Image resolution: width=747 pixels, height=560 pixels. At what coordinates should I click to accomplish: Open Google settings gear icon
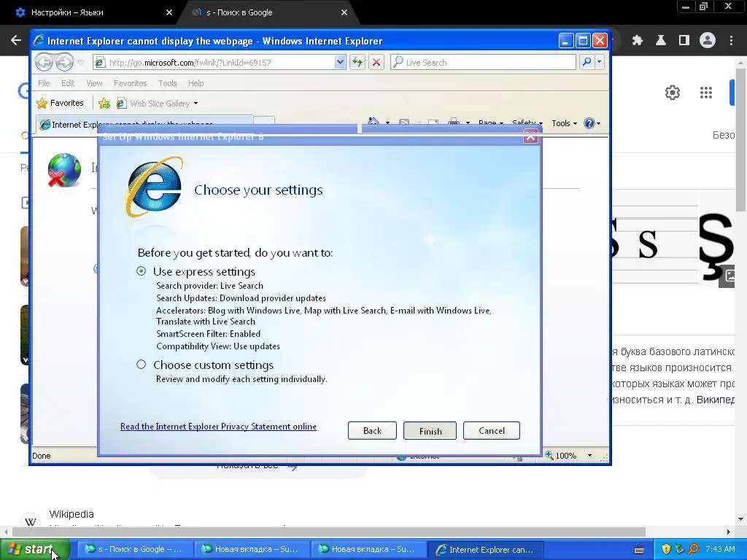pyautogui.click(x=672, y=93)
